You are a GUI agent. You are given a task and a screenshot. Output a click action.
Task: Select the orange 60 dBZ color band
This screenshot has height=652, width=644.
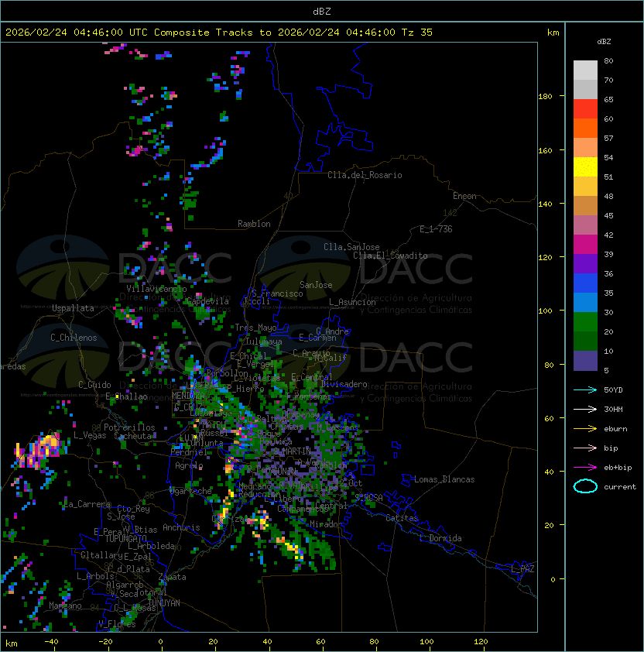click(585, 128)
